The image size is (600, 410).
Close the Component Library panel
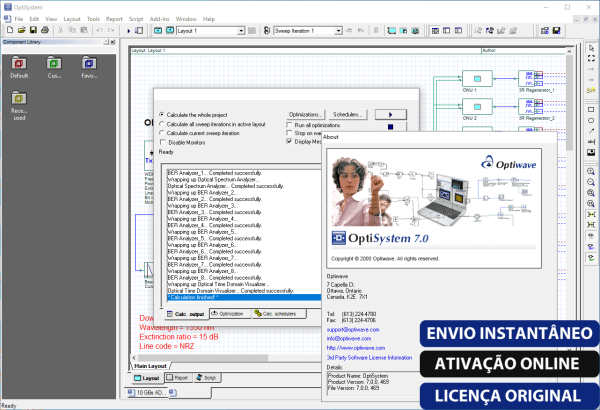click(x=113, y=42)
